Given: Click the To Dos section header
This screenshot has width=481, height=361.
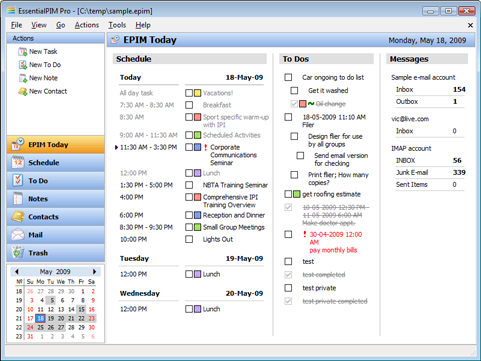Looking at the screenshot, I should 326,59.
